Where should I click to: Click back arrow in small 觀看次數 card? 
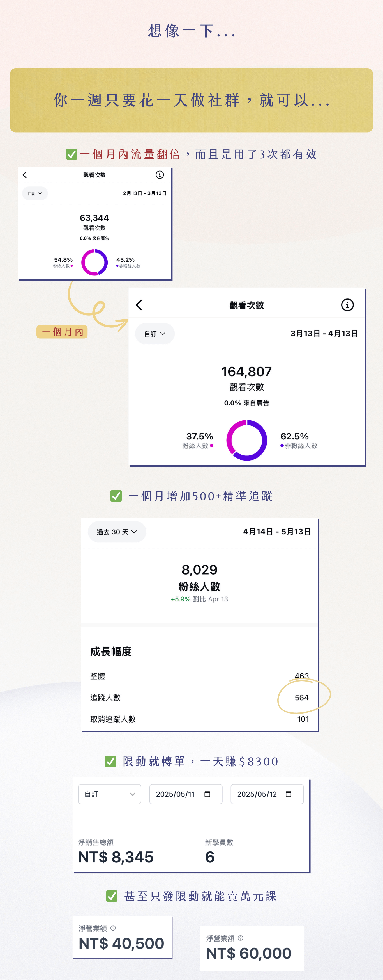tap(25, 175)
